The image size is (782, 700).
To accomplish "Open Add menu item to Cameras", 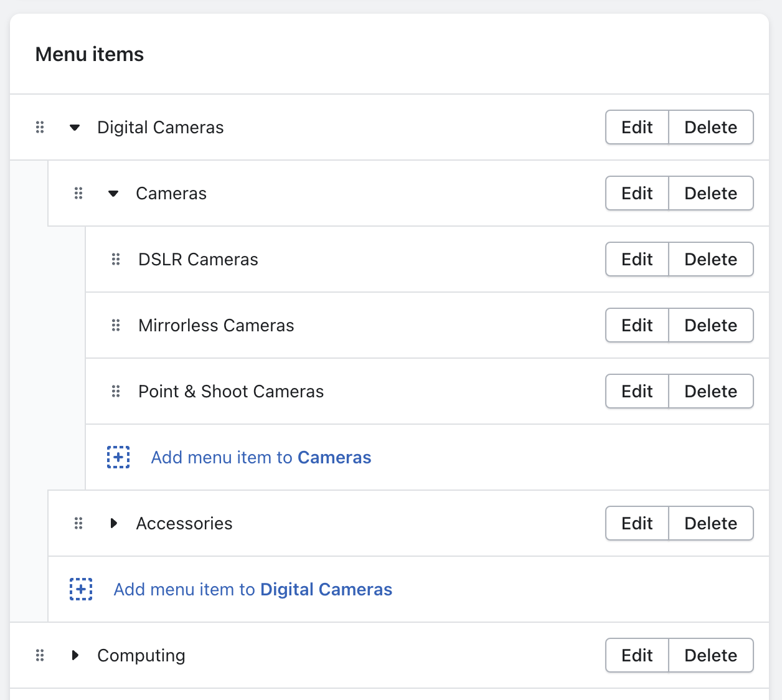I will [x=260, y=457].
